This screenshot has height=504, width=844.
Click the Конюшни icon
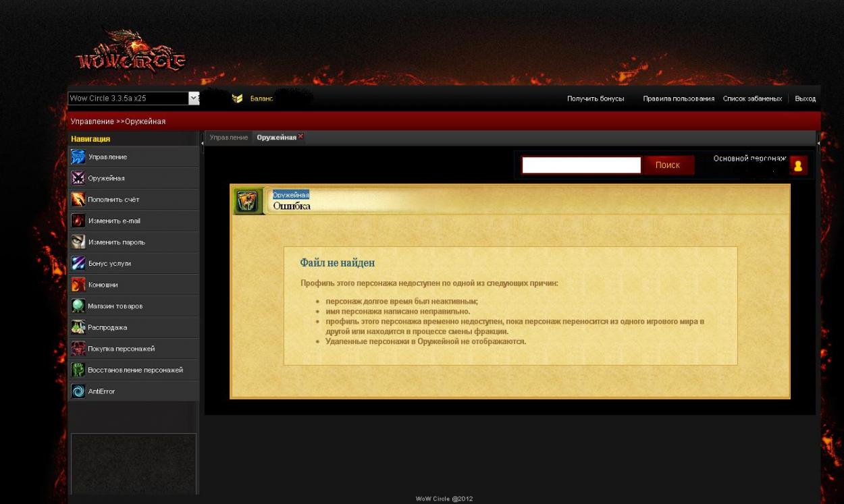pos(78,285)
